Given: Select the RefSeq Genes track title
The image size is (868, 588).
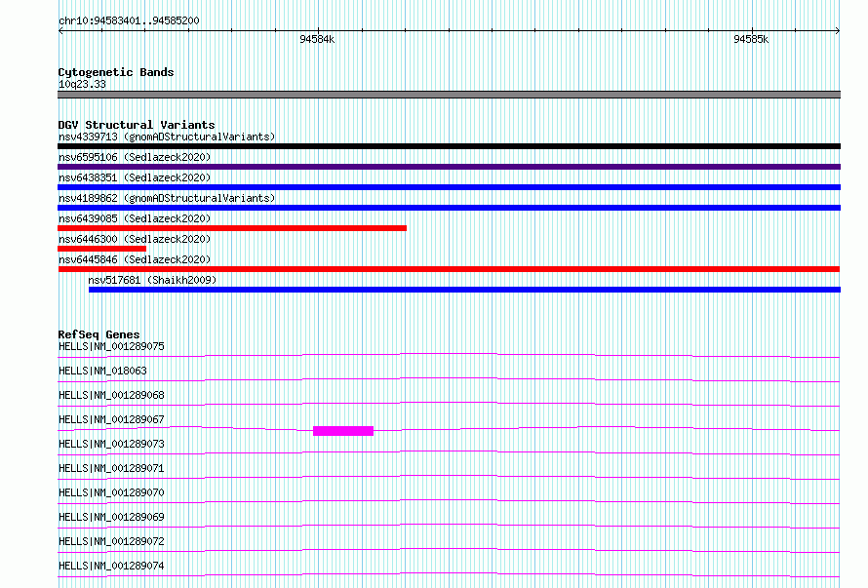Looking at the screenshot, I should pyautogui.click(x=99, y=335).
